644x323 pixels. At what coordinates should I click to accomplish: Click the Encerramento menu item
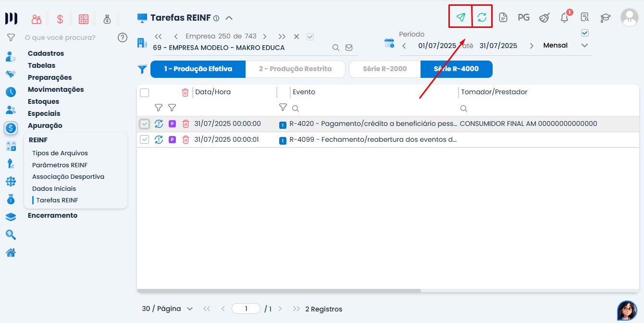coord(52,215)
